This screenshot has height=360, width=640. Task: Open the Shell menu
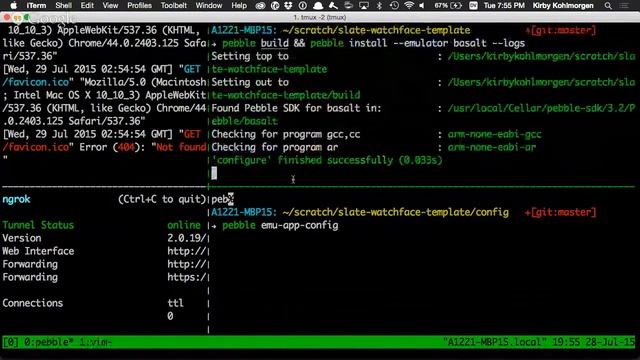pos(63,5)
